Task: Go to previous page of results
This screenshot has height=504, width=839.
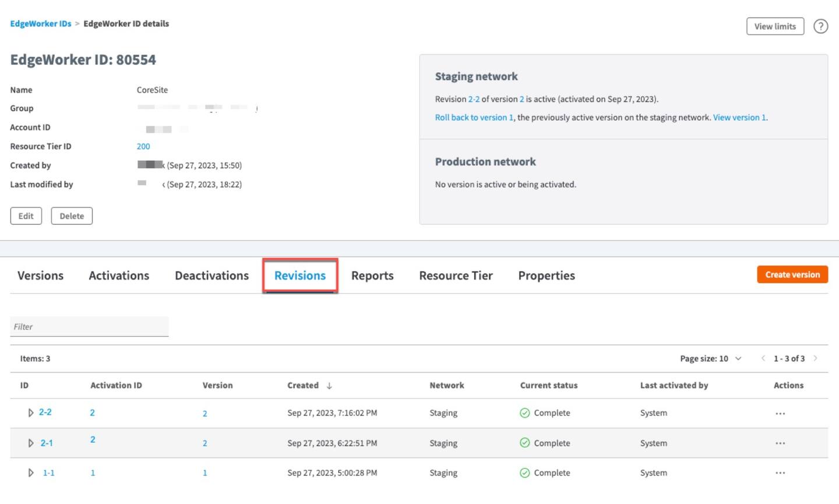Action: tap(763, 358)
